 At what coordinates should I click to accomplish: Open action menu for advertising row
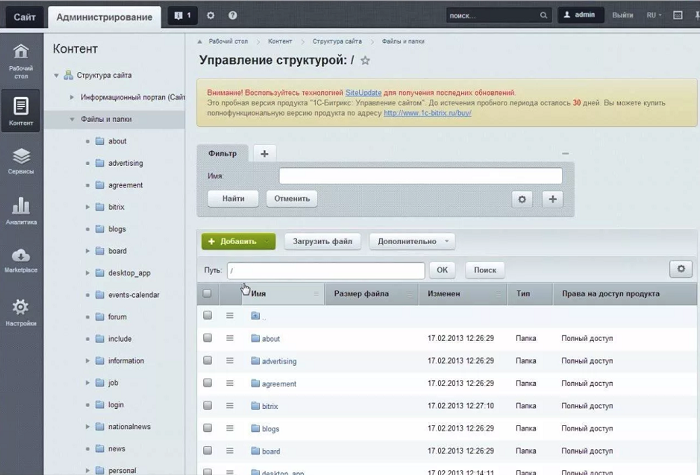229,360
